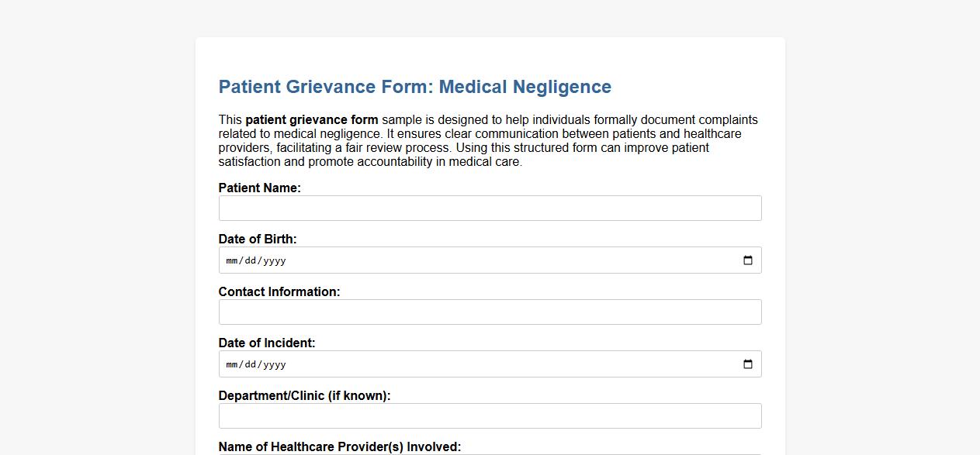The width and height of the screenshot is (980, 455).
Task: Click the Patient Name label
Action: click(259, 188)
